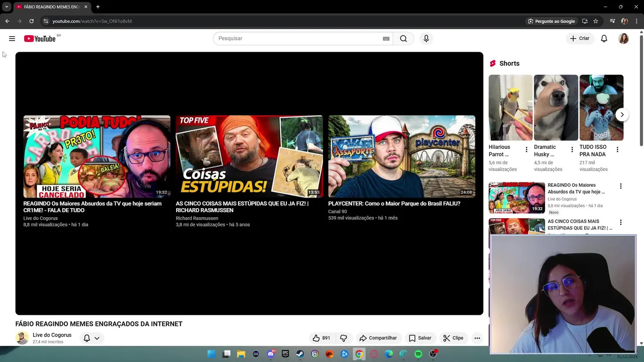Open Live do Cogorus channel name link
Image resolution: width=644 pixels, height=362 pixels.
tap(52, 335)
